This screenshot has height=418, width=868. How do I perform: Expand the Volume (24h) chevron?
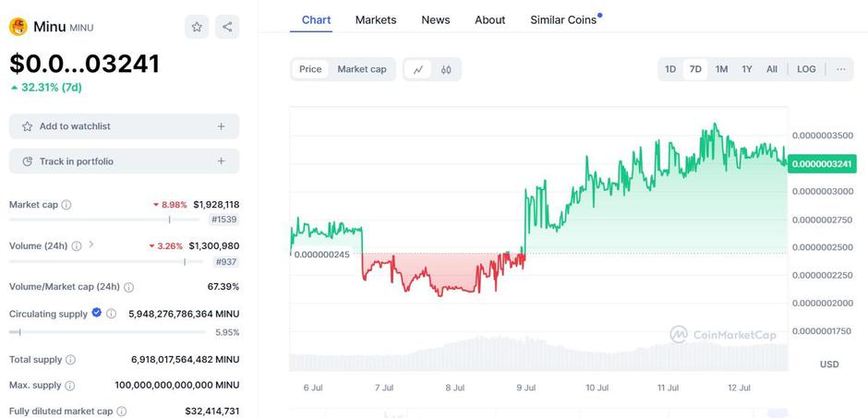pos(90,245)
